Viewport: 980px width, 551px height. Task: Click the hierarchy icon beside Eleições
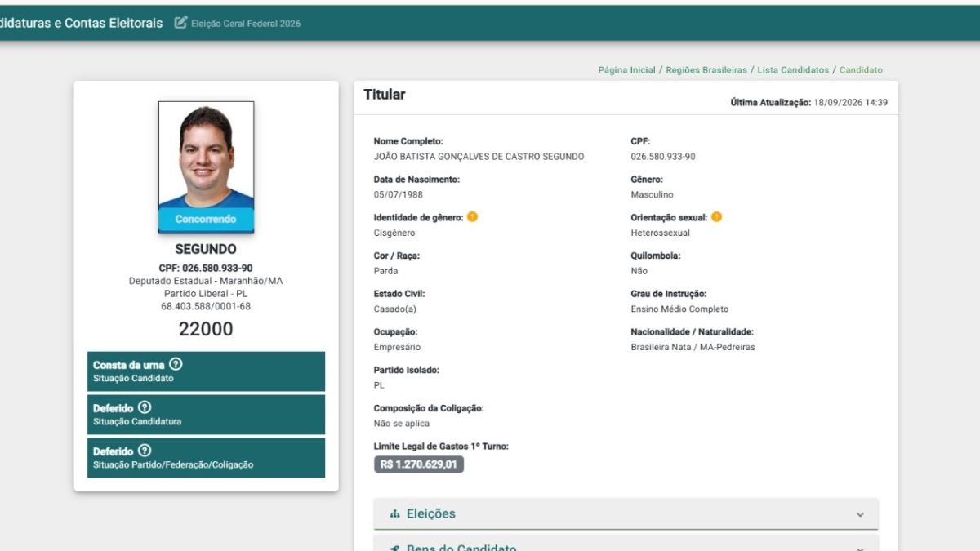coord(395,514)
